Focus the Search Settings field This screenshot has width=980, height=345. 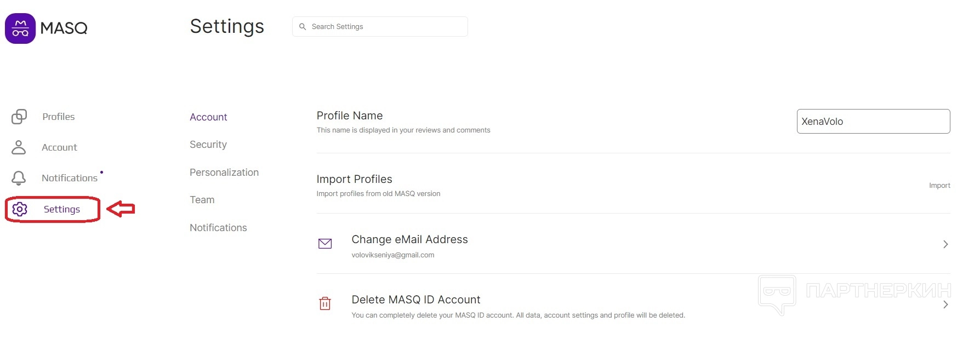click(384, 27)
